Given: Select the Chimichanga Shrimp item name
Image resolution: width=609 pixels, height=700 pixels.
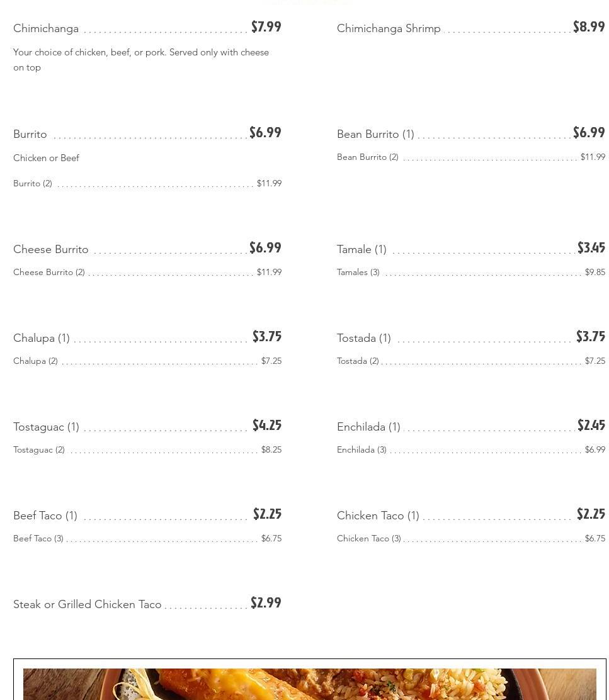Looking at the screenshot, I should coord(389,28).
